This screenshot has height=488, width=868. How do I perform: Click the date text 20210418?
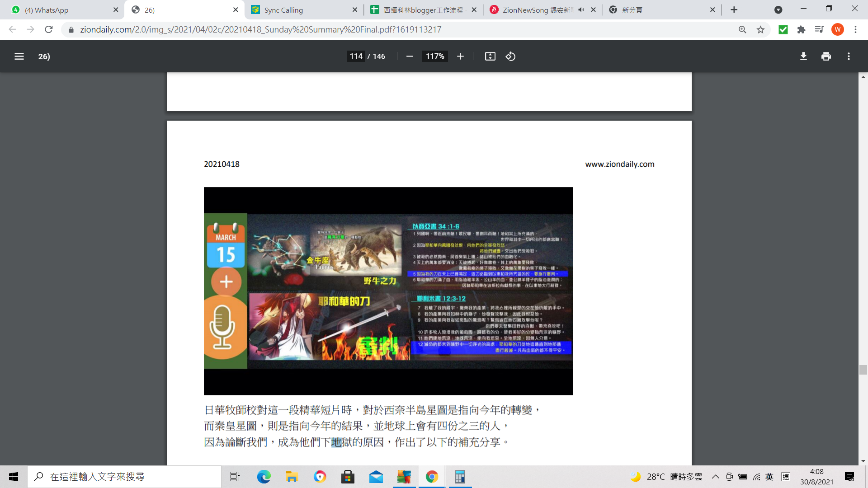(x=222, y=164)
